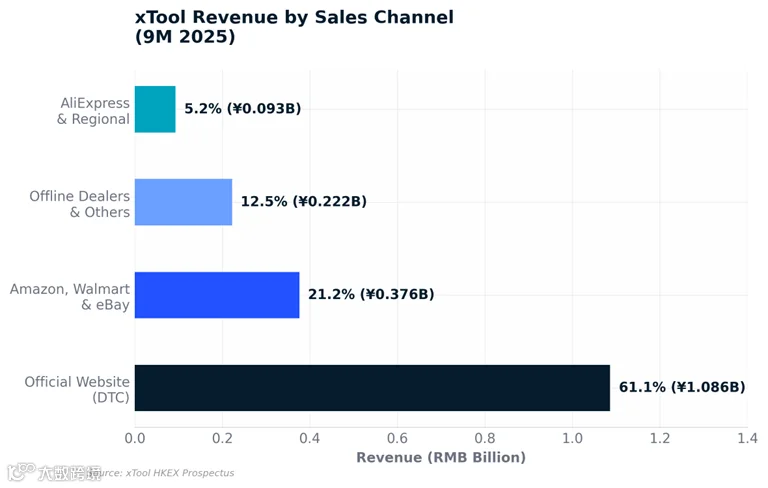Click the 21.2% (¥0.376B) data label
The height and width of the screenshot is (488, 768).
click(x=371, y=294)
